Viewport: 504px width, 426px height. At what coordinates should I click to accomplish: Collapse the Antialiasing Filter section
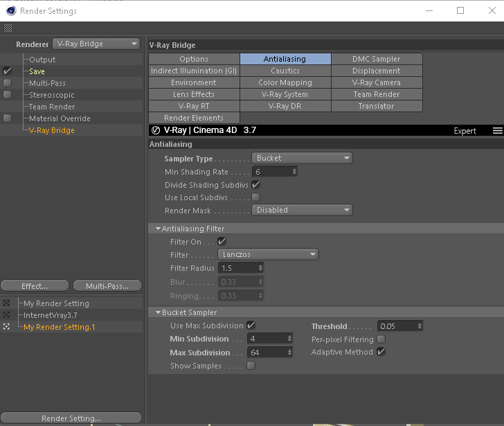[158, 229]
